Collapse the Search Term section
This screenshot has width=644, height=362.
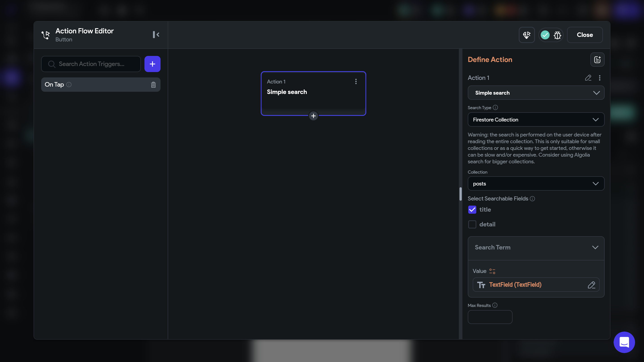point(595,247)
